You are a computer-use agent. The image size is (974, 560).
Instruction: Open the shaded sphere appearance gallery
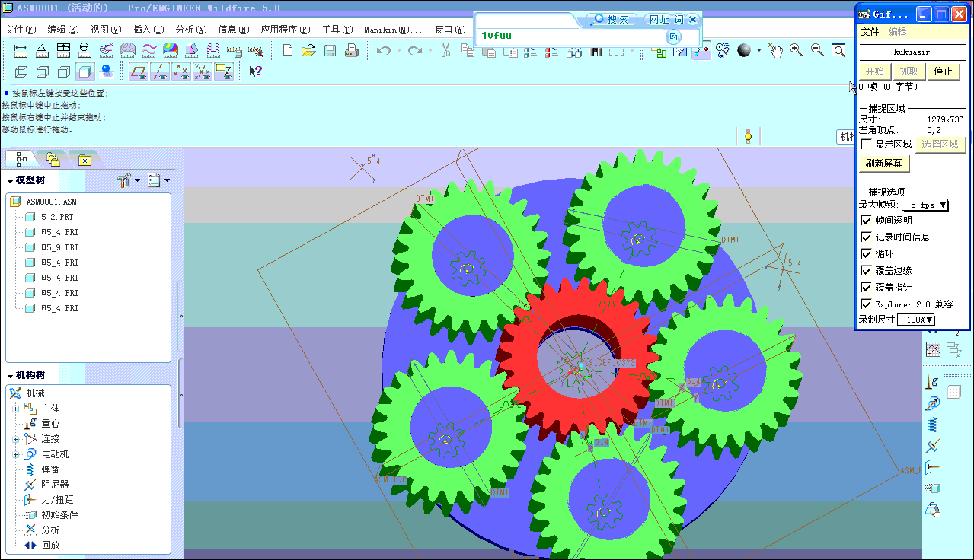coord(745,50)
